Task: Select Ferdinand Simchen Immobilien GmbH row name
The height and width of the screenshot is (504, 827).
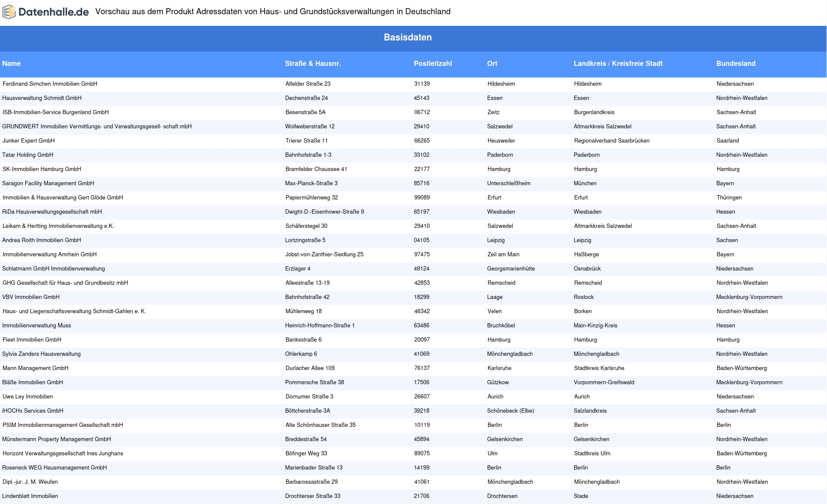Action: tap(50, 84)
